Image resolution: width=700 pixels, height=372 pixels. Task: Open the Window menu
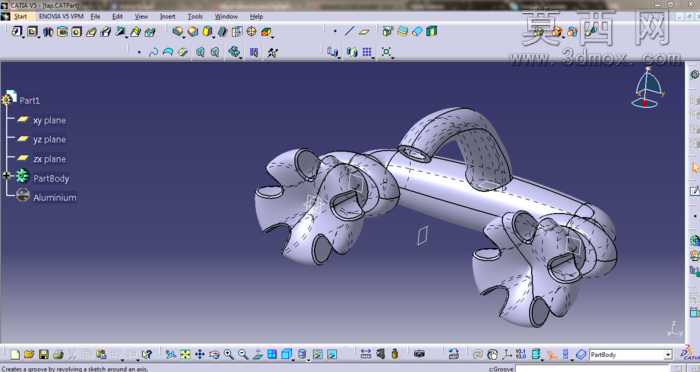(x=226, y=17)
